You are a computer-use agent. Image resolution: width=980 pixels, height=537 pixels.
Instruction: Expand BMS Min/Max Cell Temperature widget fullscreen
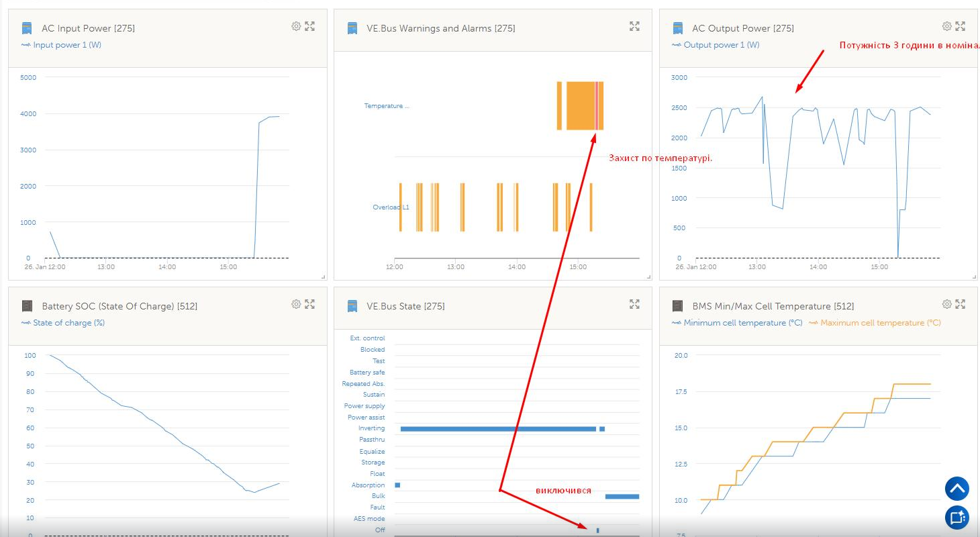(961, 304)
